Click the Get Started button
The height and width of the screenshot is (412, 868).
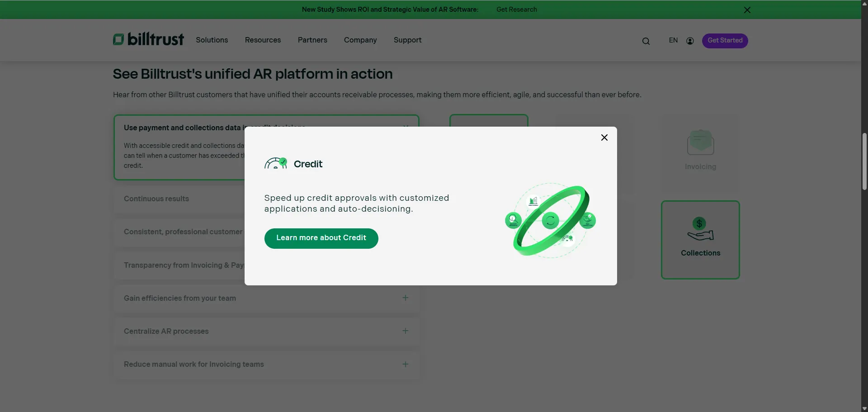click(x=725, y=41)
